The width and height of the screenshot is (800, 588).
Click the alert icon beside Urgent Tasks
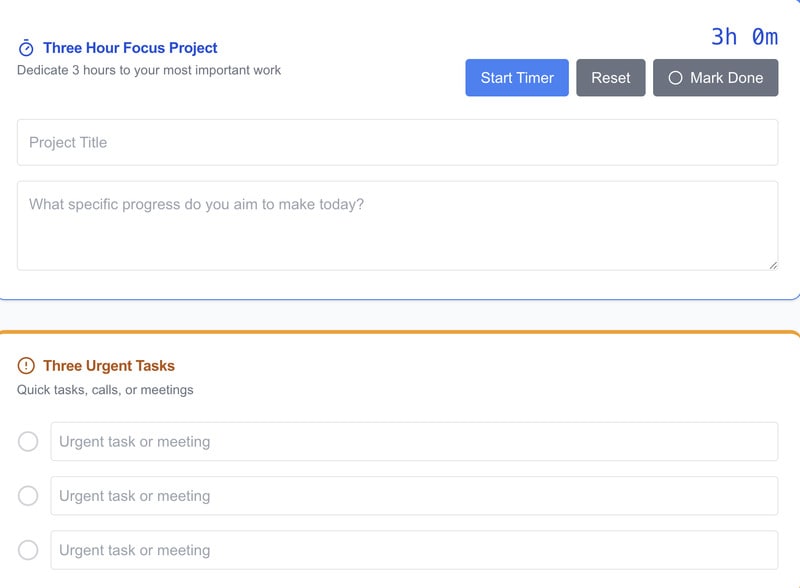click(26, 366)
